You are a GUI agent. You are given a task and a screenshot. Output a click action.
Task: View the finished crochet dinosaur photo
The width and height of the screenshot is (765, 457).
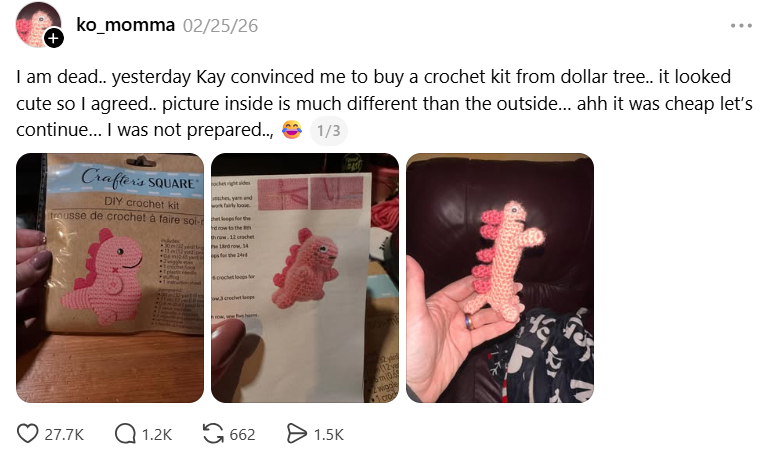(500, 278)
